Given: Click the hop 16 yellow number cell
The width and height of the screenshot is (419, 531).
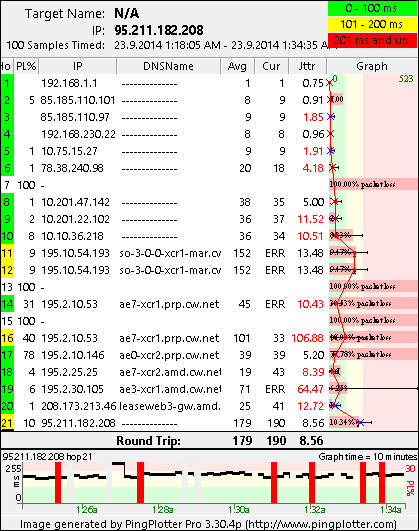Looking at the screenshot, I should coord(7,338).
